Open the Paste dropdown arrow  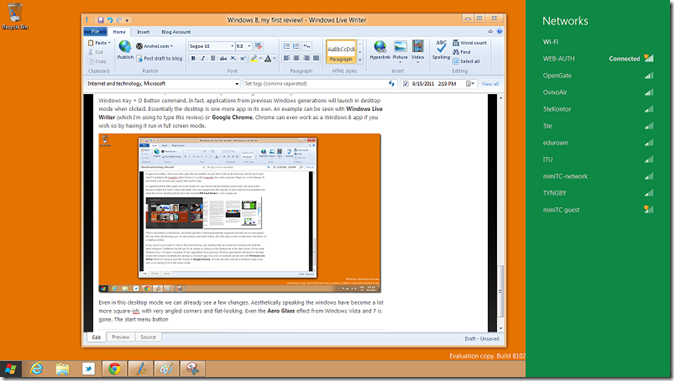coord(109,43)
